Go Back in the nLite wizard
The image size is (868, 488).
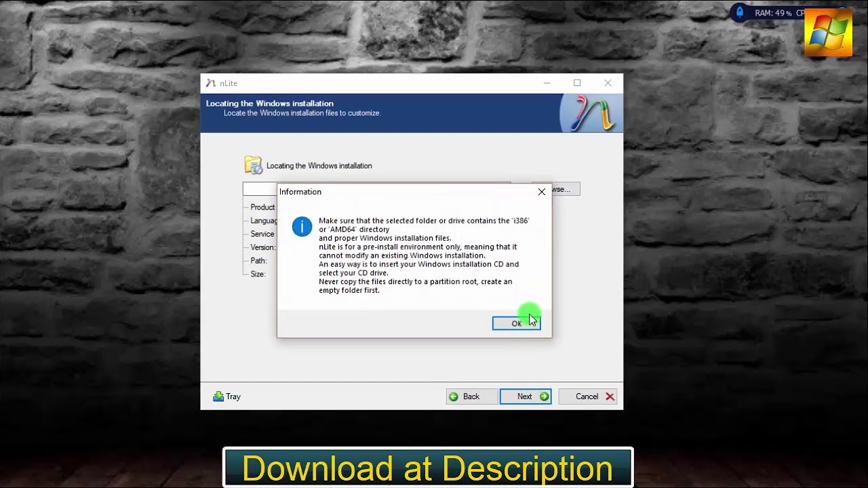[x=471, y=396]
